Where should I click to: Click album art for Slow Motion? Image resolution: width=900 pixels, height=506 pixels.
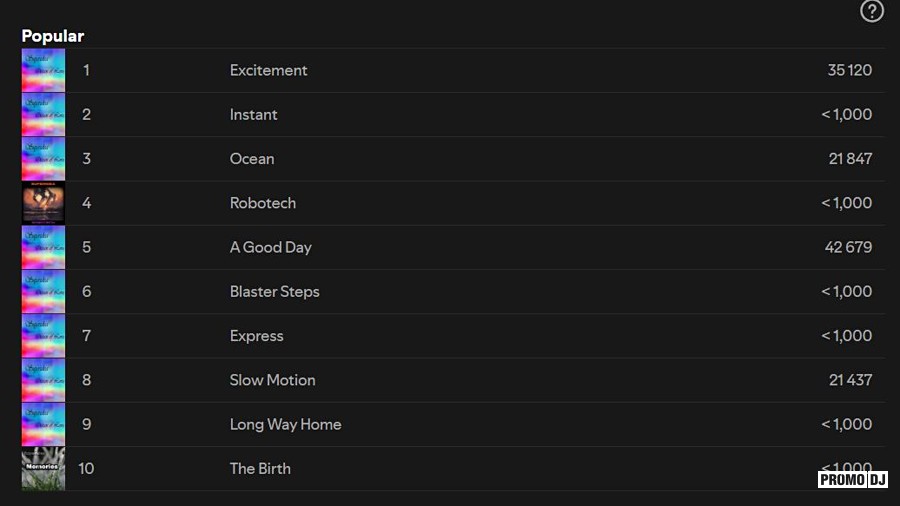[x=43, y=380]
